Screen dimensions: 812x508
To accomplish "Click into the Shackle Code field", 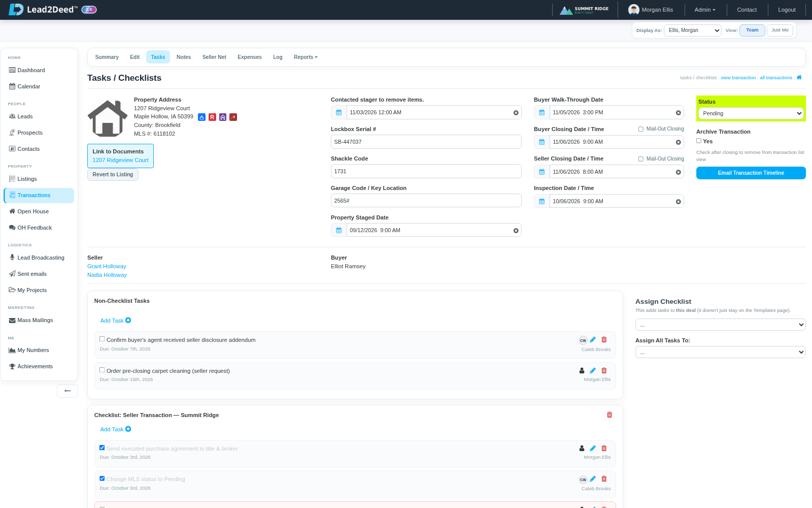I will coord(426,171).
